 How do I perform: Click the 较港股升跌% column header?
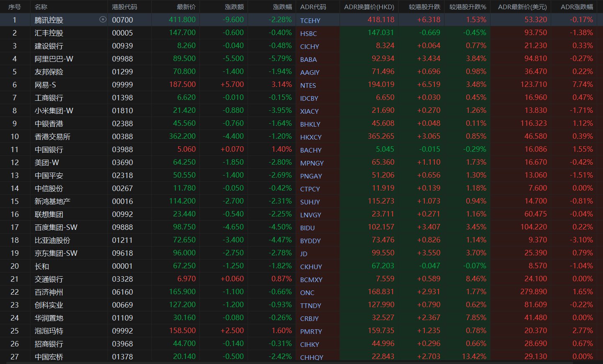(468, 7)
